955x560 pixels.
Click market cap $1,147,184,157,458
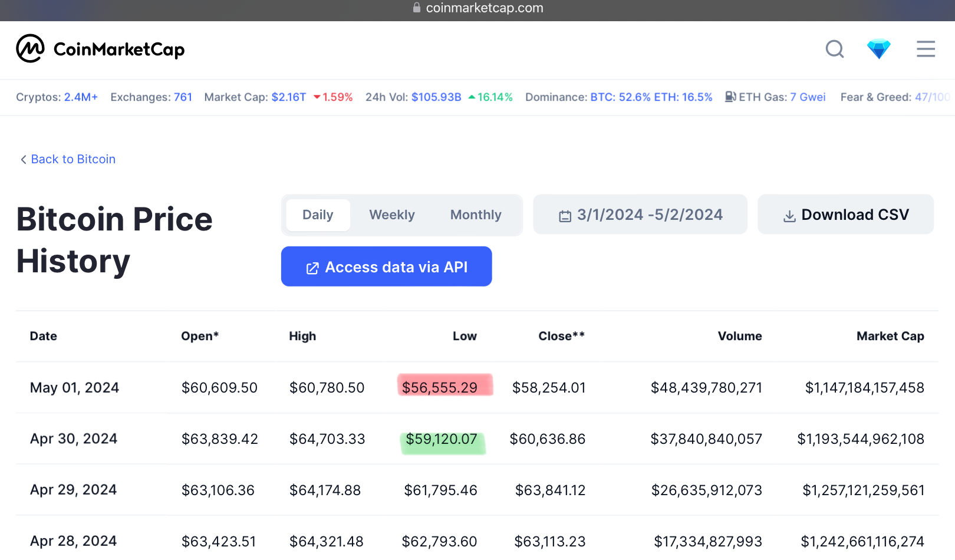pyautogui.click(x=865, y=387)
